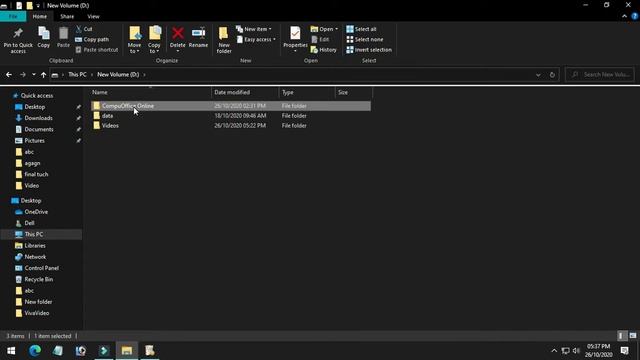Screen dimensions: 640x360
Task: Go back with the left arrow
Action: tap(9, 75)
